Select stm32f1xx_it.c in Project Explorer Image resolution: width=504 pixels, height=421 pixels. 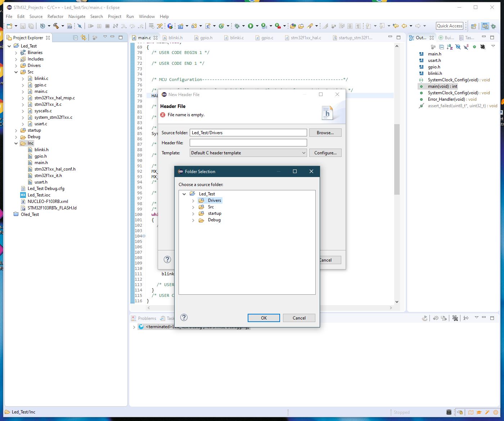[x=48, y=104]
